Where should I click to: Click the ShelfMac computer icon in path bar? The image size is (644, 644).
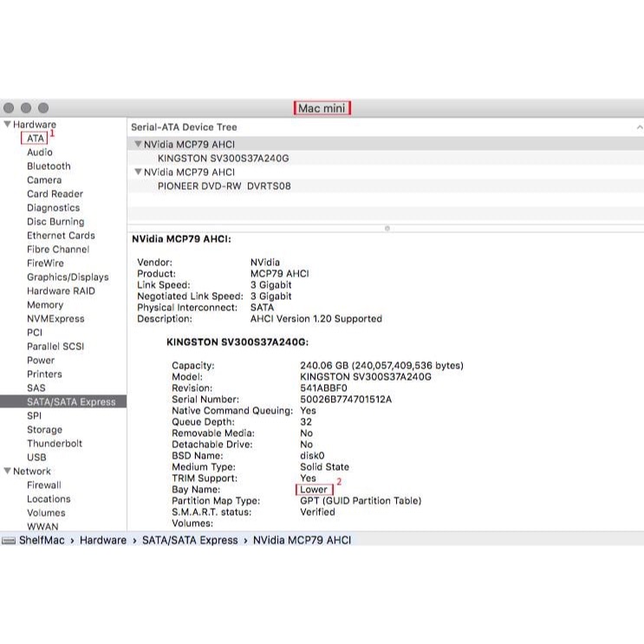pyautogui.click(x=8, y=541)
